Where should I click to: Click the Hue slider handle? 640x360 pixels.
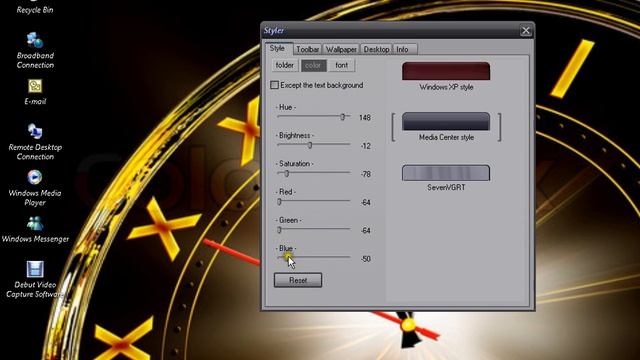[x=343, y=117]
